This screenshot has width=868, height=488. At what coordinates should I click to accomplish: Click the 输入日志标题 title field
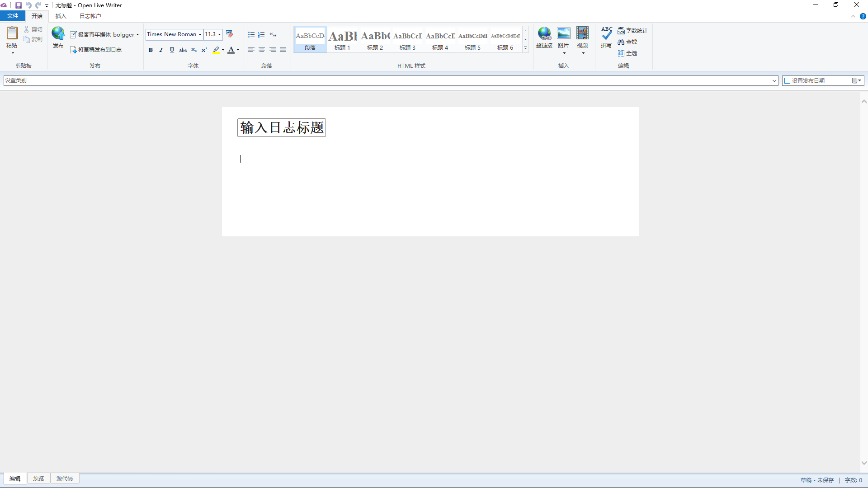point(282,128)
